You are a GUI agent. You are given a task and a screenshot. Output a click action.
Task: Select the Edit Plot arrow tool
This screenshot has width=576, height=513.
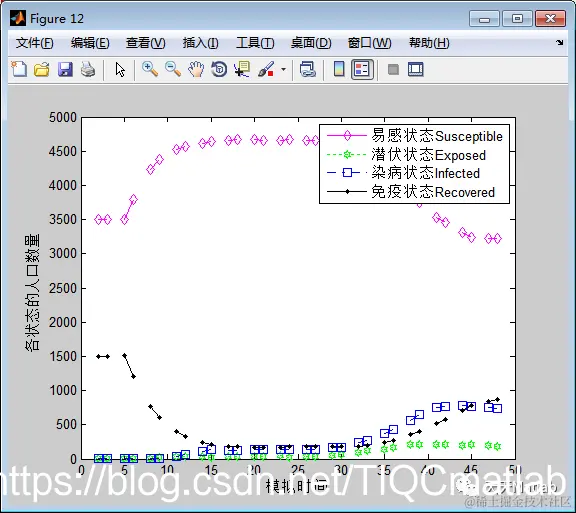tap(120, 69)
